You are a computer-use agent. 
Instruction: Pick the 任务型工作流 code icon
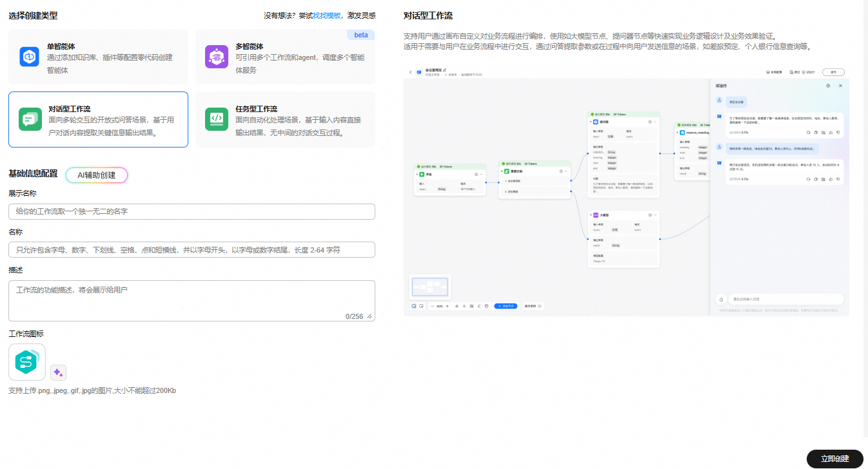point(216,119)
